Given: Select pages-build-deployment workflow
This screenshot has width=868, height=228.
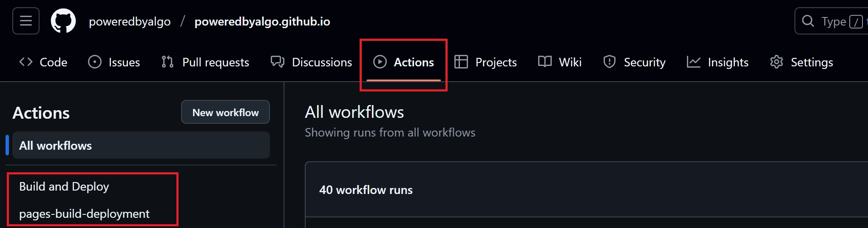Looking at the screenshot, I should coord(84,214).
